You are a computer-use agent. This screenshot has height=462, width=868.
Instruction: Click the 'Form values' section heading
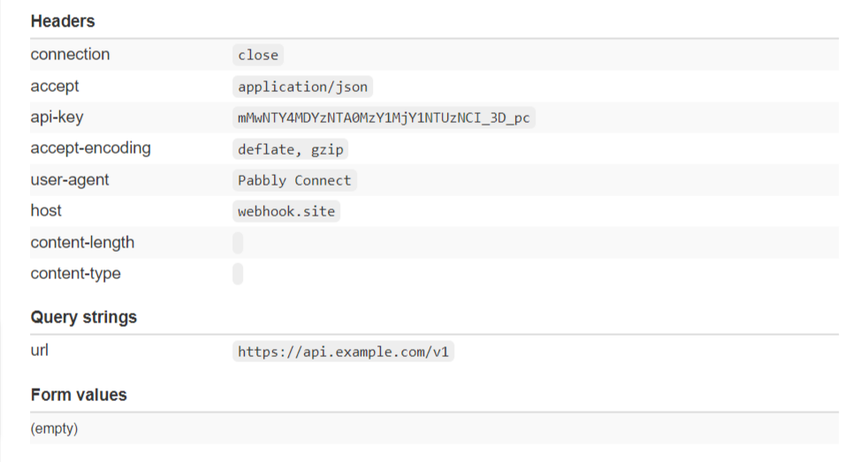pos(79,395)
